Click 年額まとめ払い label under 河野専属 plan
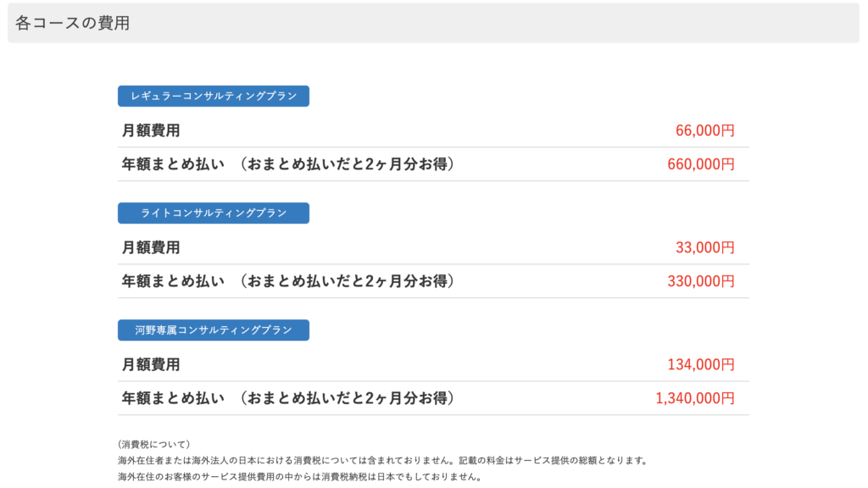The height and width of the screenshot is (488, 868). (173, 398)
